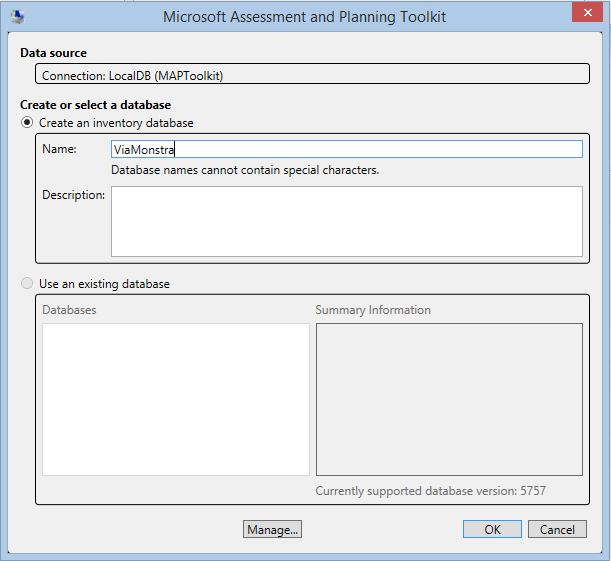
Task: Click inside the Databases list box
Action: coord(176,399)
